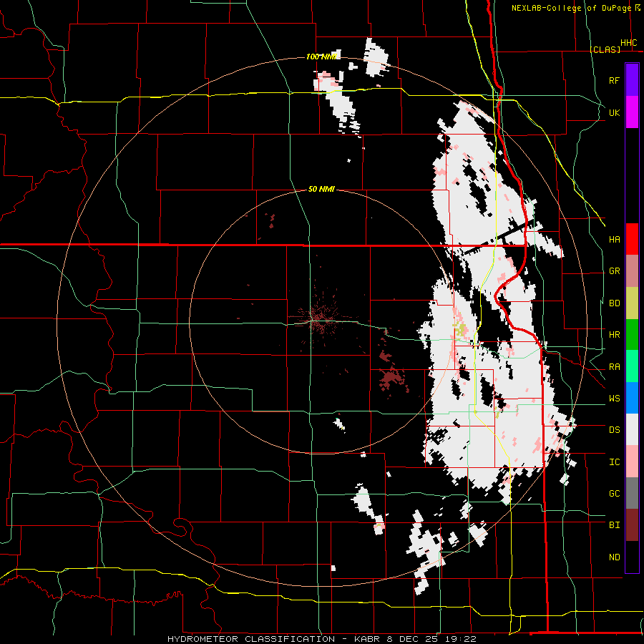Click the purple RF color swatch in legend
The height and width of the screenshot is (644, 644).
tap(632, 80)
